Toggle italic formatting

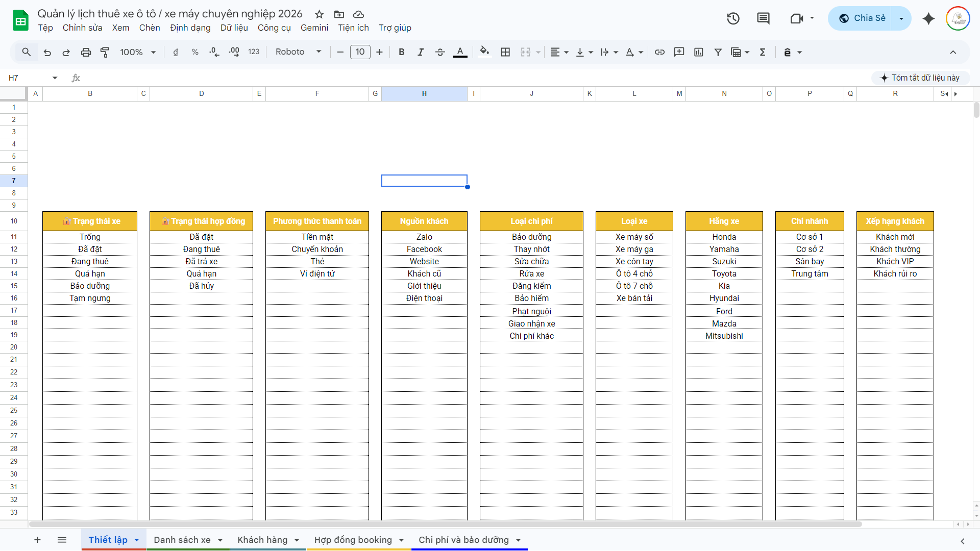(x=421, y=52)
